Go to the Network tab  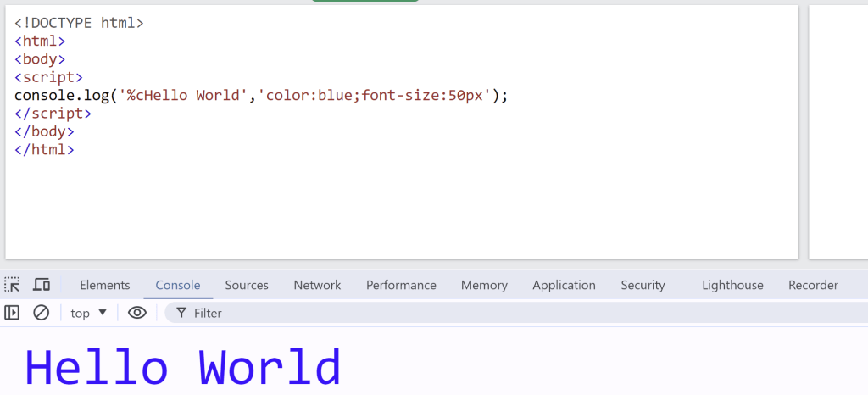tap(317, 285)
